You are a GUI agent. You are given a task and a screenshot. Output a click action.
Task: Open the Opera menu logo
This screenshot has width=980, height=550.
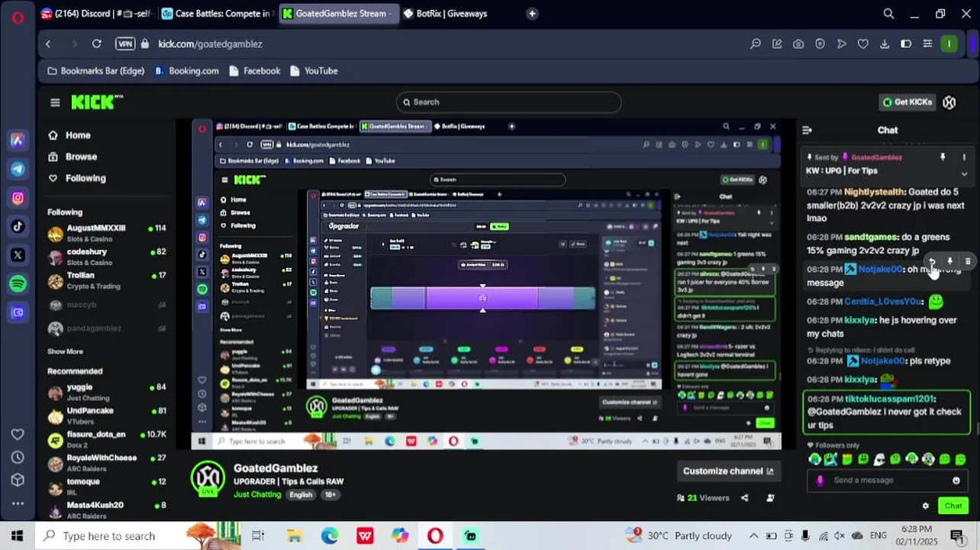click(x=17, y=17)
